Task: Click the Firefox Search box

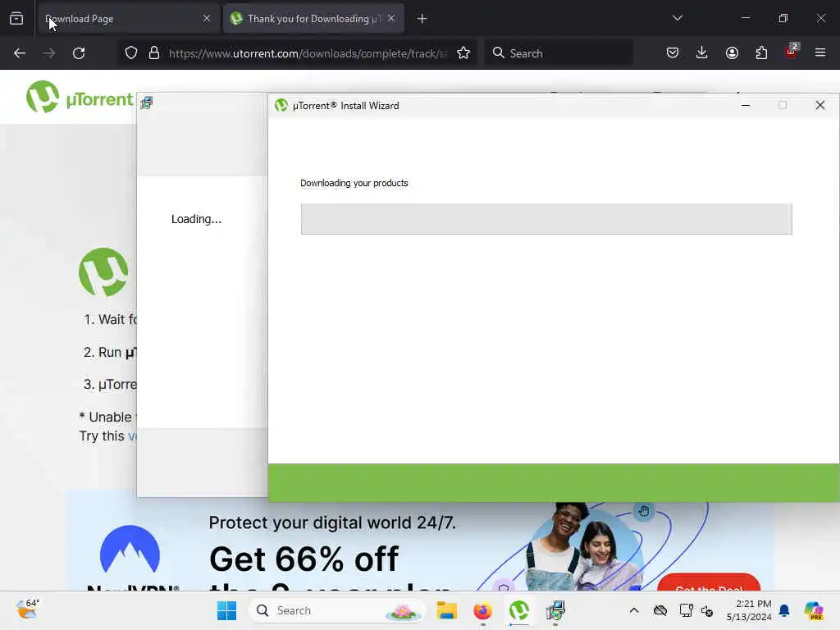Action: tap(559, 53)
